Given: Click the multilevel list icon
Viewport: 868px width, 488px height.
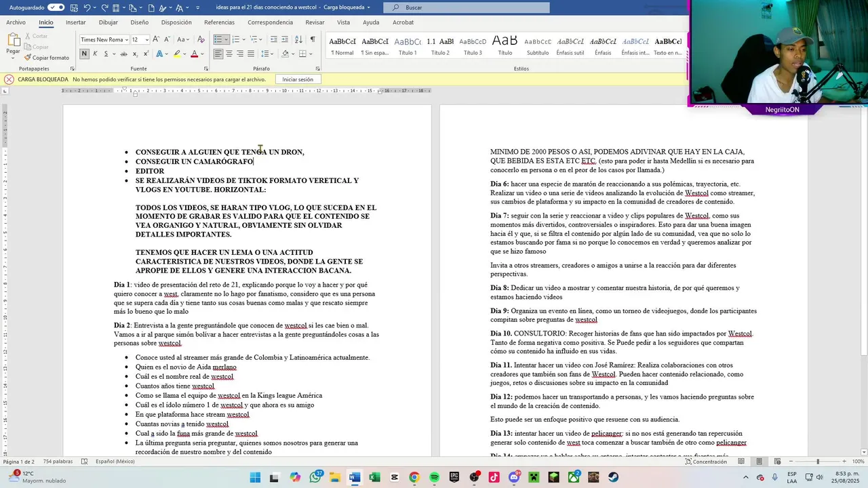Looking at the screenshot, I should (253, 39).
